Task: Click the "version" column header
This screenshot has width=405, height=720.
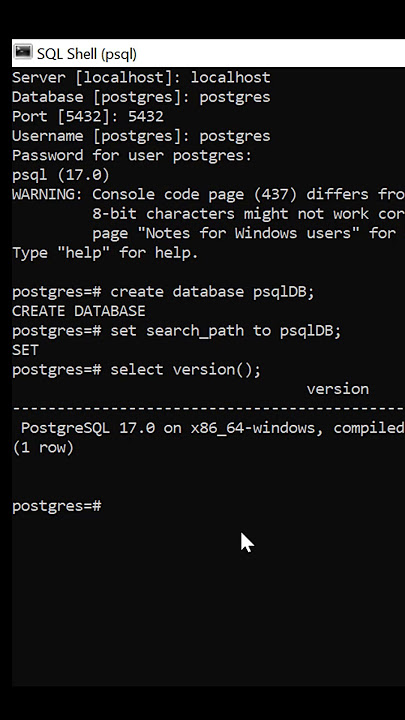Action: tap(338, 389)
